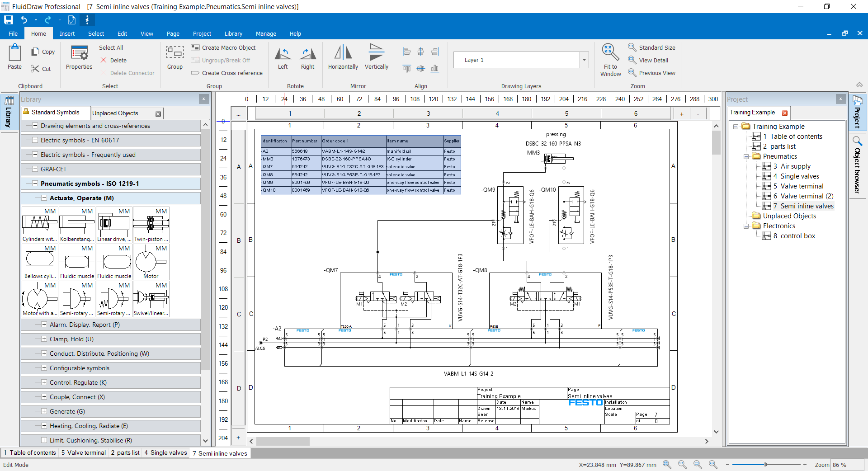The image size is (868, 471).
Task: Switch to Unplaced Objects library tab
Action: (115, 113)
